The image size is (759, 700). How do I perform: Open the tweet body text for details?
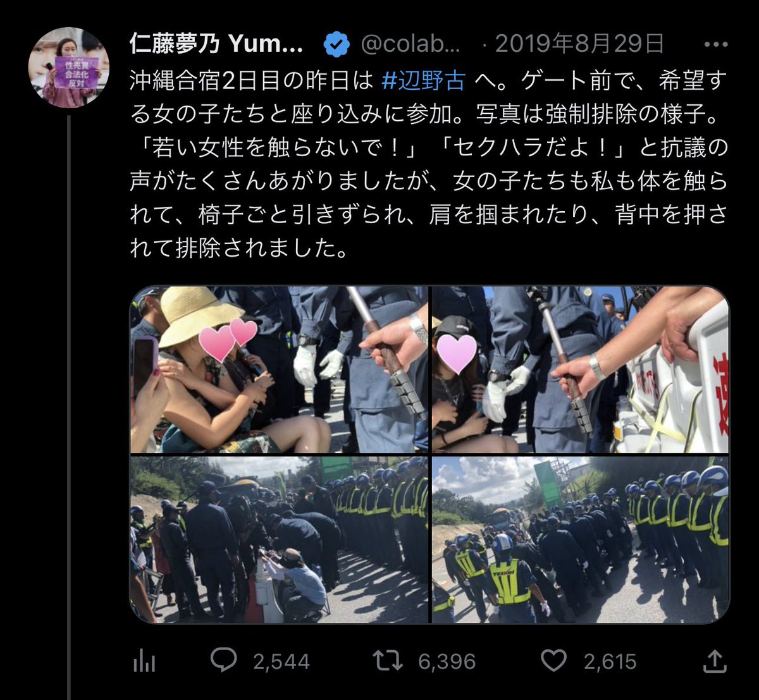(x=429, y=164)
